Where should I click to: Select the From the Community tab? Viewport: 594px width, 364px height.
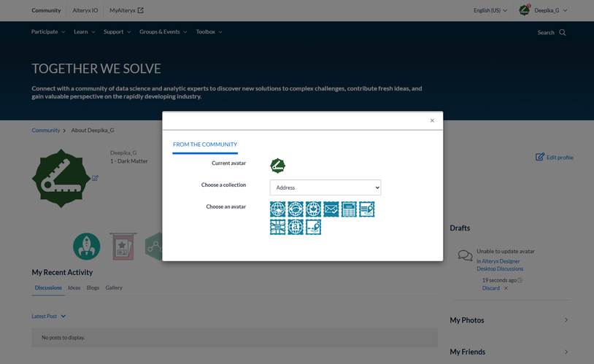pos(205,144)
